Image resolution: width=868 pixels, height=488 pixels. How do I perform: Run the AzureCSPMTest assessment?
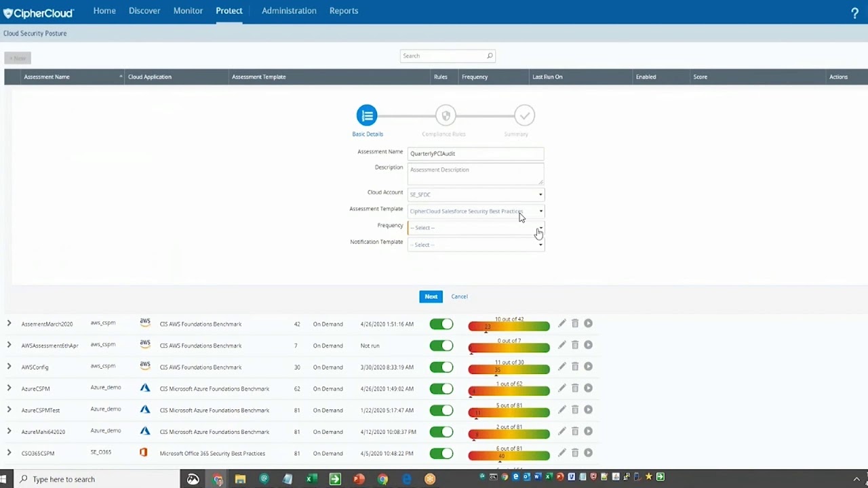click(588, 410)
